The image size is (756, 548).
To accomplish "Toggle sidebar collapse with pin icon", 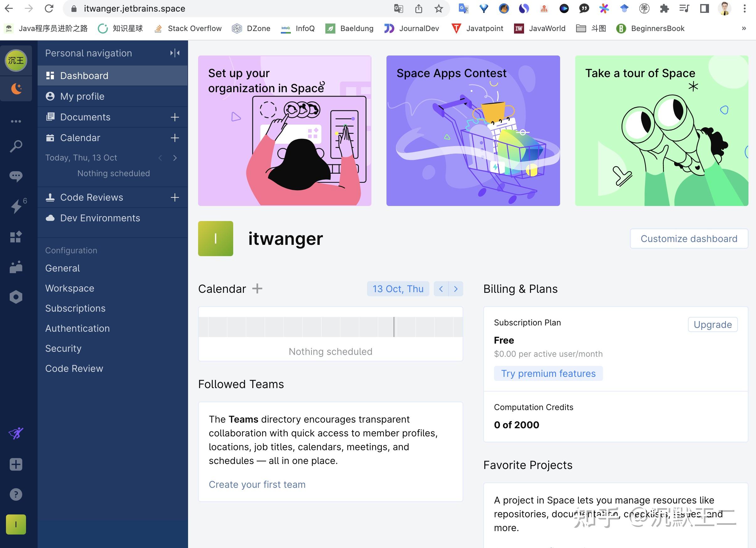I will [176, 52].
